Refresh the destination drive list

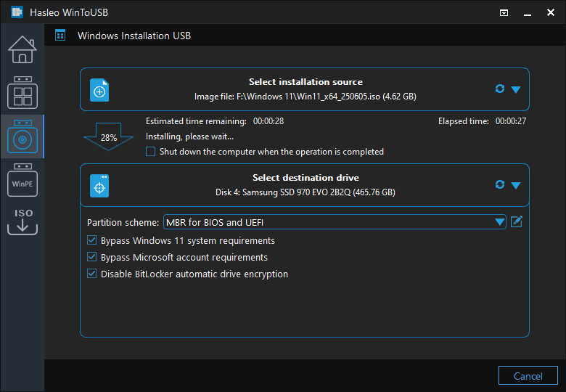(499, 184)
